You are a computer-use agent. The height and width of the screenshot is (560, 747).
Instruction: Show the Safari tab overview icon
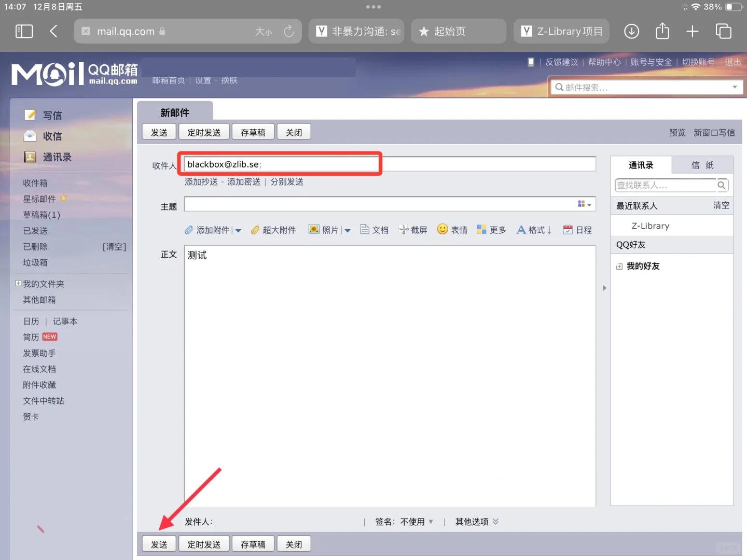(x=723, y=31)
